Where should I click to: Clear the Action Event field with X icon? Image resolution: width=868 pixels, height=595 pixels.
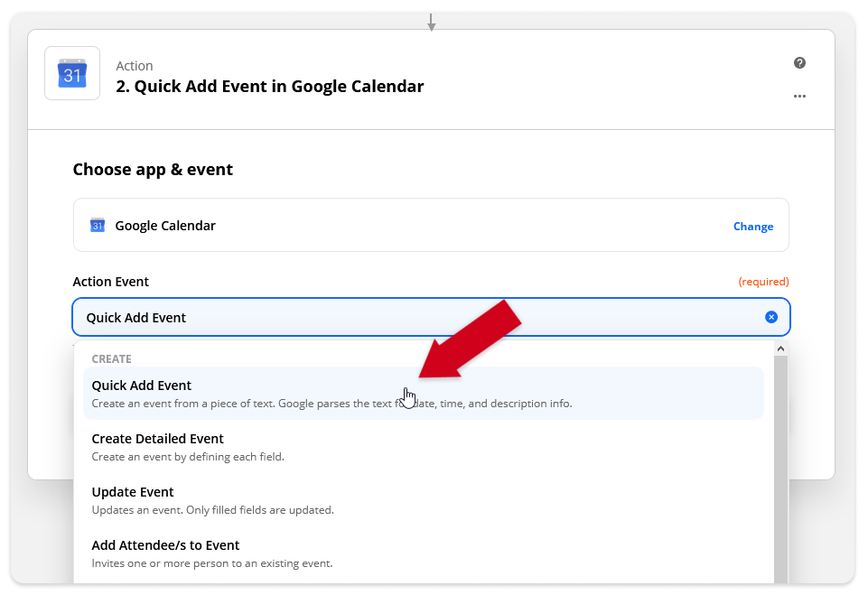pyautogui.click(x=771, y=317)
